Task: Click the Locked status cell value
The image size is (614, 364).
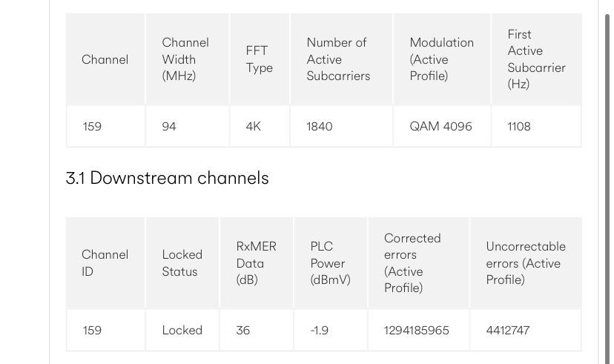Action: (182, 331)
